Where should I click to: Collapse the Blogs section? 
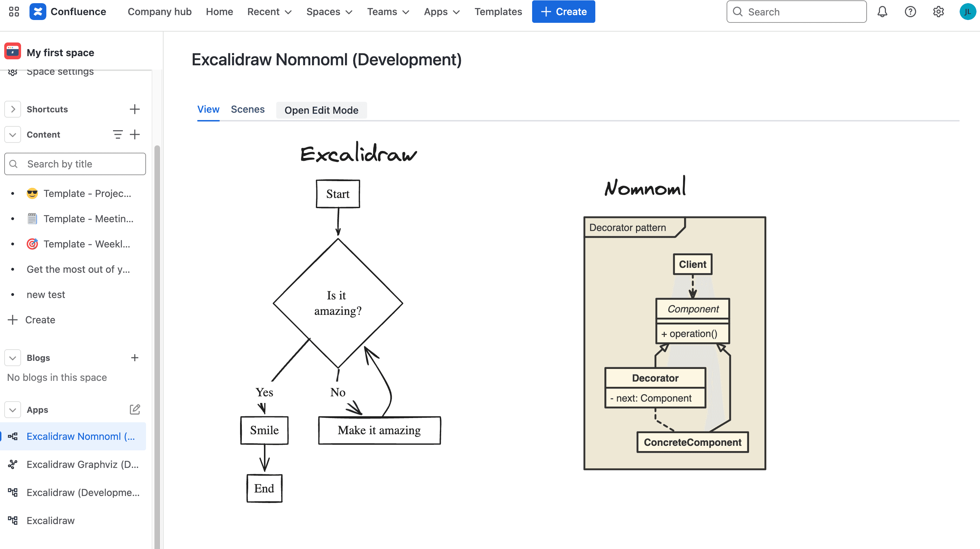point(13,358)
